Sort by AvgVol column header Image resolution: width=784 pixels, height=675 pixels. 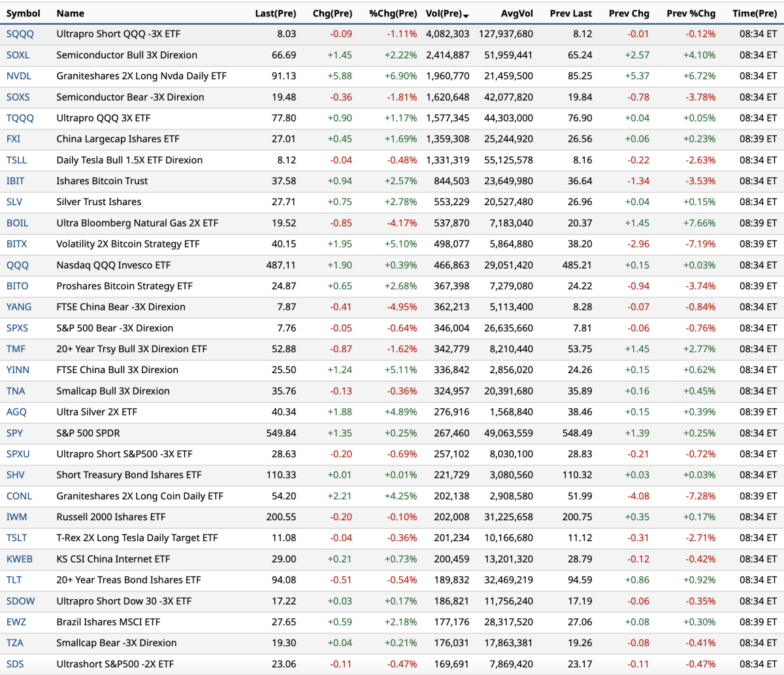(517, 13)
